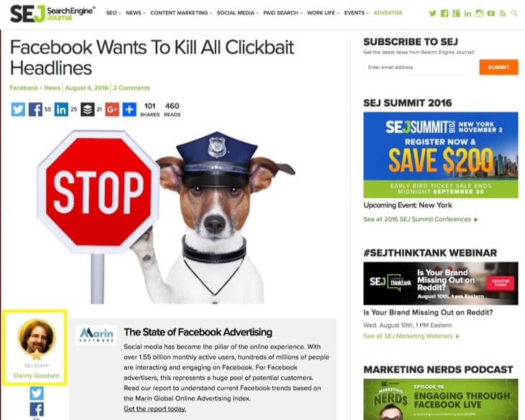Open the SEJ Summit Save $200 banner

pos(441,155)
